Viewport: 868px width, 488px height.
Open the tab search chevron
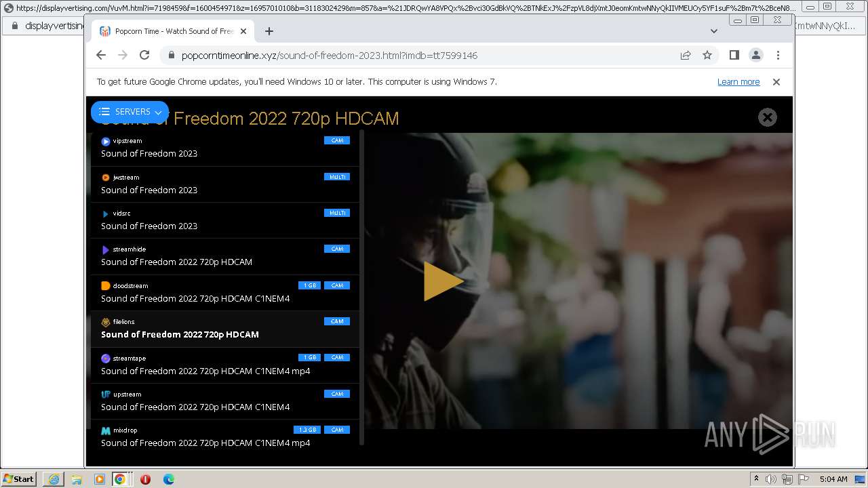point(713,31)
